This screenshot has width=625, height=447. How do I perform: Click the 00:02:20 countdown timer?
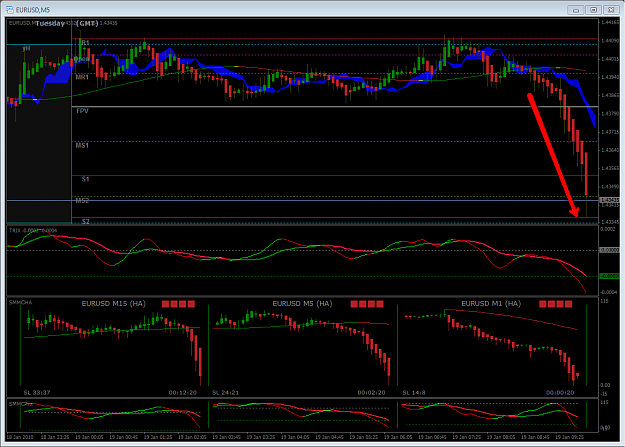(x=371, y=392)
